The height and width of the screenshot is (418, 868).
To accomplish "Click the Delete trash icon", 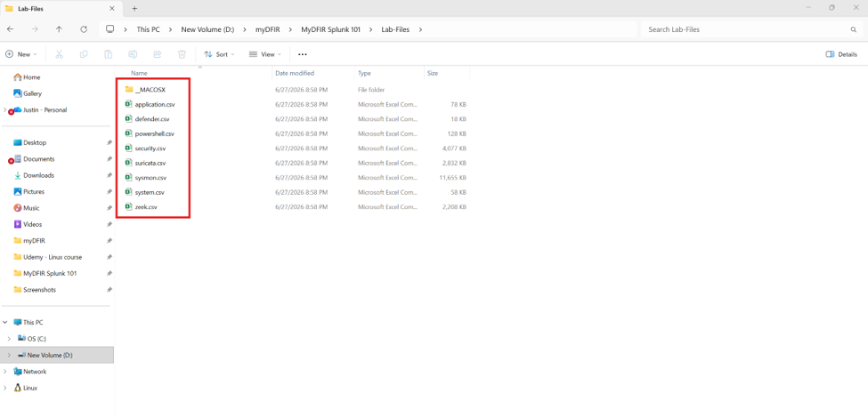I will (x=182, y=54).
